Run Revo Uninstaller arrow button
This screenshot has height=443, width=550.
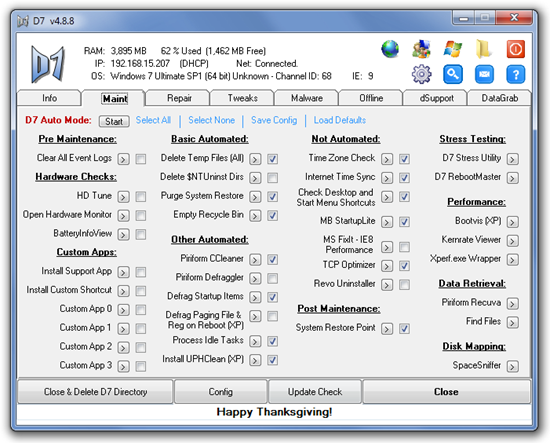pyautogui.click(x=387, y=285)
